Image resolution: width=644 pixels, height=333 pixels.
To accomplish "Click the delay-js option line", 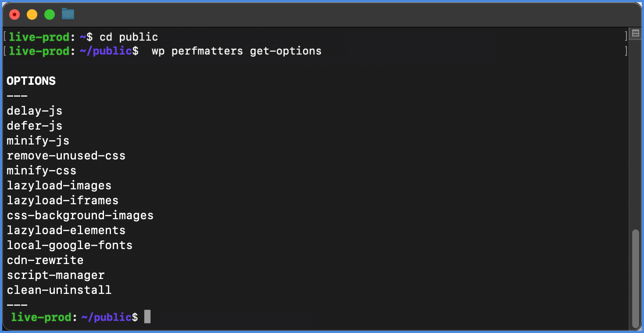I will (34, 111).
